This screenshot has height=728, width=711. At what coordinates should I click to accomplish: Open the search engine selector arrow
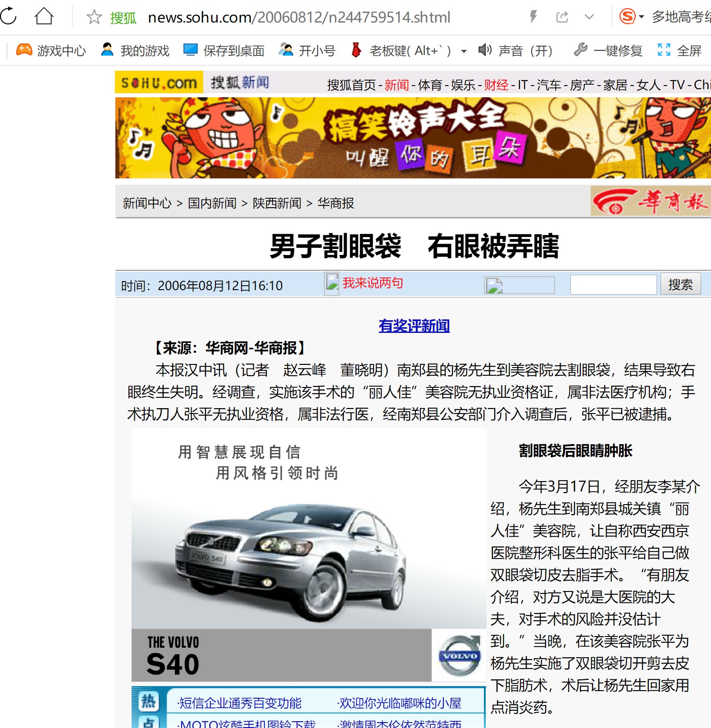point(642,17)
